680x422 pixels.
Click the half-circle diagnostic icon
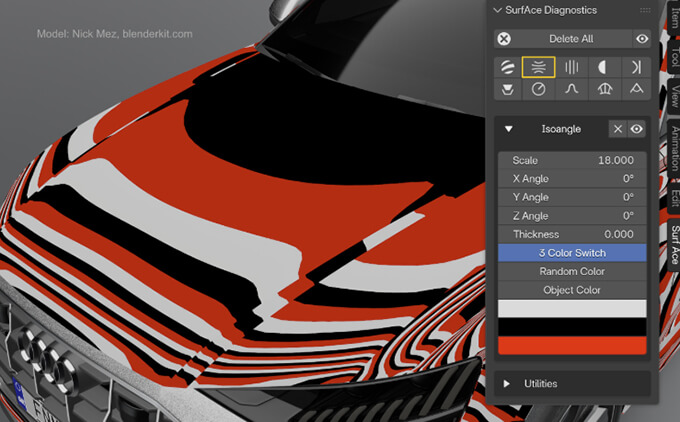pyautogui.click(x=603, y=67)
